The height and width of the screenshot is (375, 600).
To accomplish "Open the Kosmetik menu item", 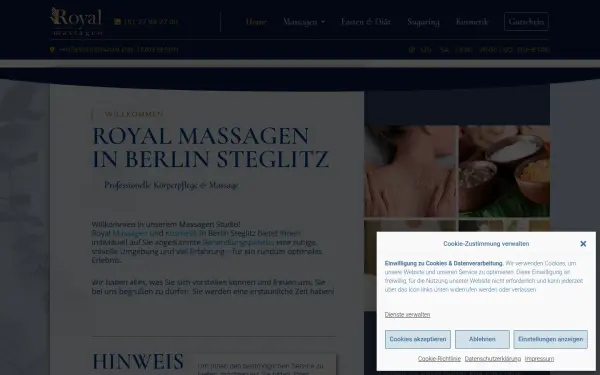I will (x=472, y=22).
